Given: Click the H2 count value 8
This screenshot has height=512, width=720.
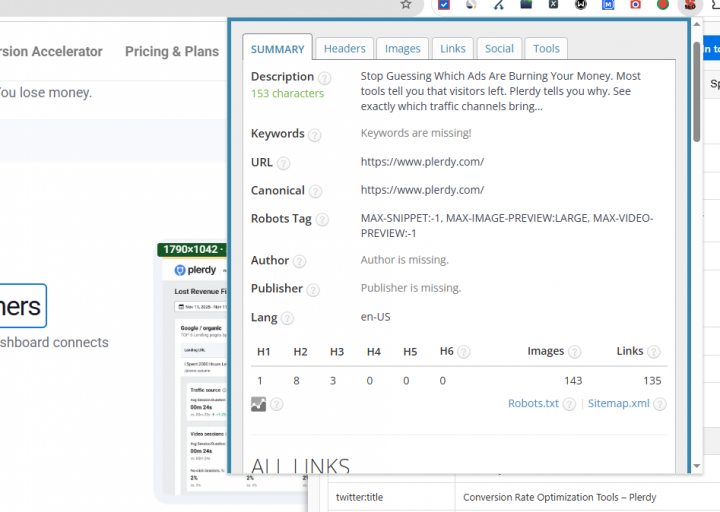Looking at the screenshot, I should pos(297,381).
